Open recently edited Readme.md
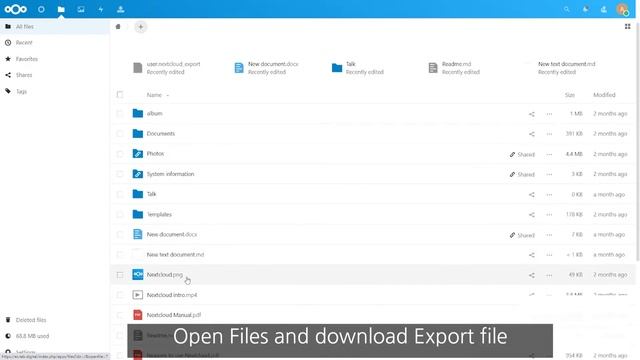Screen dimensions: 640x360 point(454,68)
